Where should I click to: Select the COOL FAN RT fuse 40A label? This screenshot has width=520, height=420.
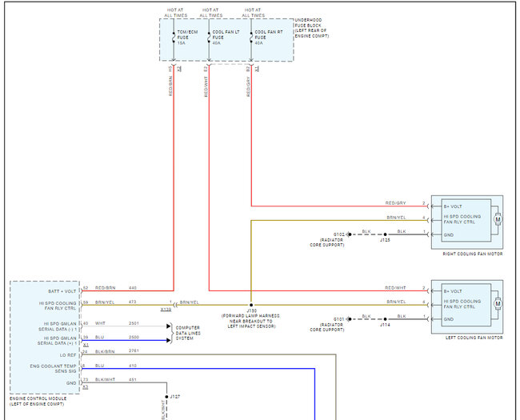269,38
